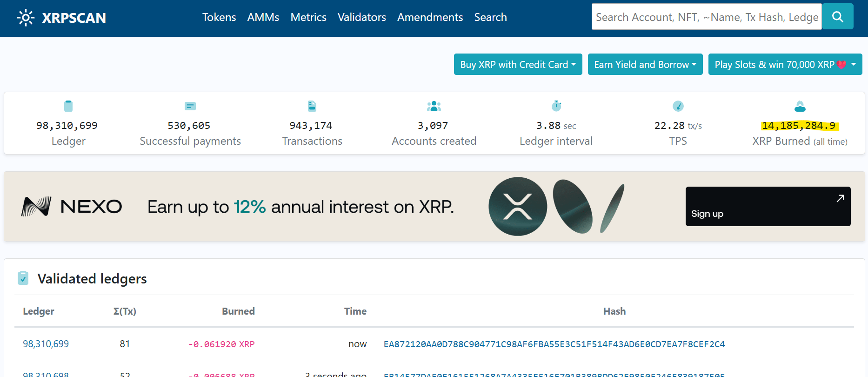
Task: Open ledger 98,310,699 link in table
Action: pos(46,344)
